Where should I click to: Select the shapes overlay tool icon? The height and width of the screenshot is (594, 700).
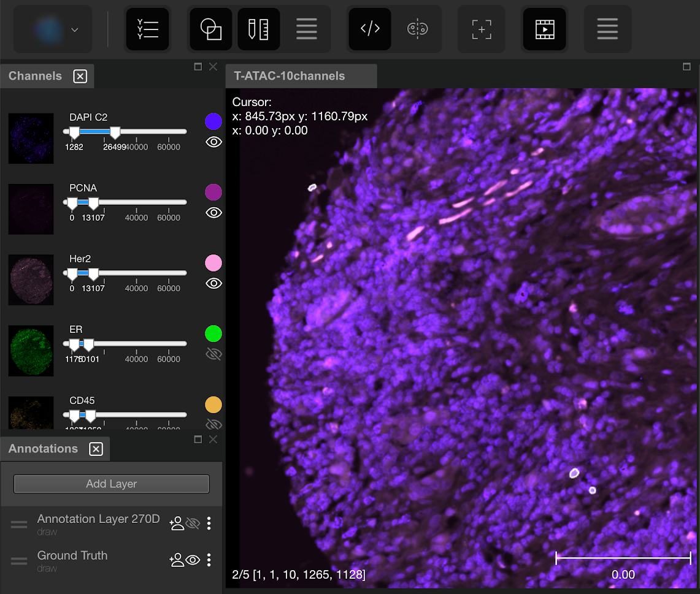pos(211,29)
